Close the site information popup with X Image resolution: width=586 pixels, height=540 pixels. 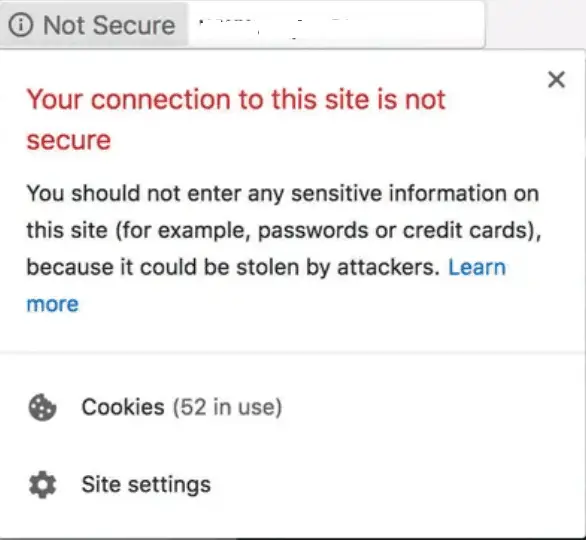(556, 79)
